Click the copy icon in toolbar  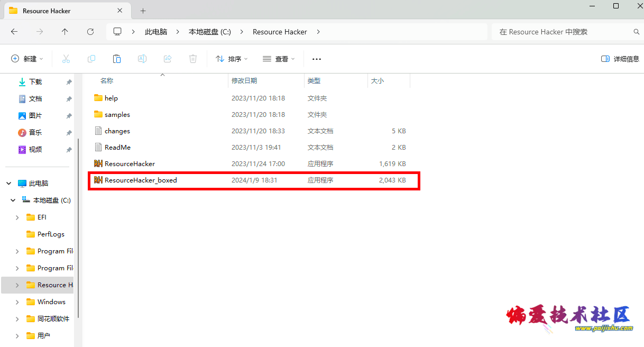[x=91, y=59]
